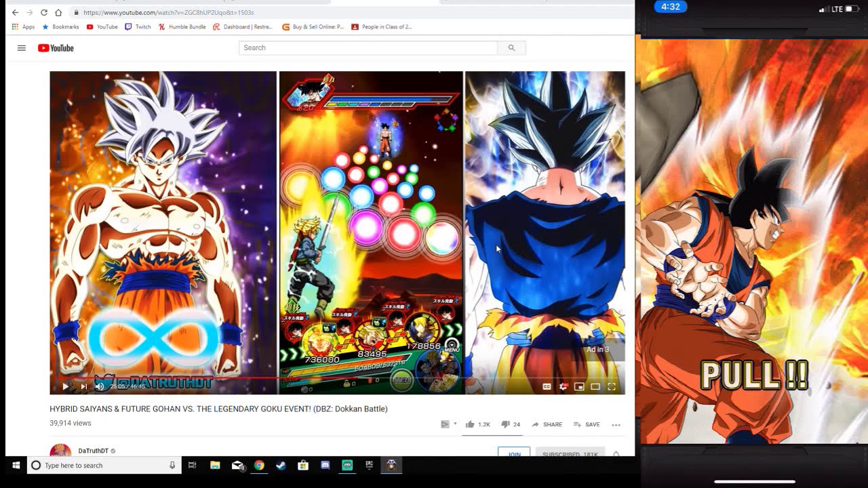Open the player settings gear
Viewport: 868px width, 488px height.
click(563, 386)
